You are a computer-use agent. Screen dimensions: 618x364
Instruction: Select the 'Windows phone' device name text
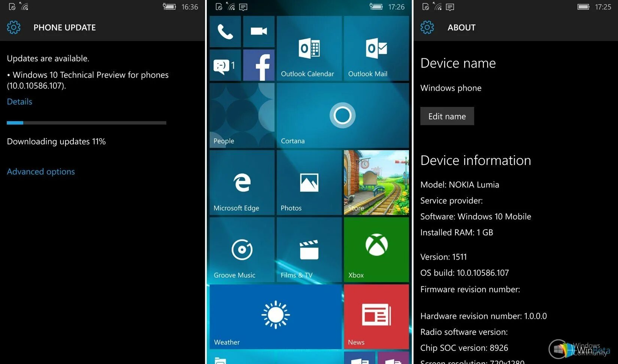(x=451, y=88)
